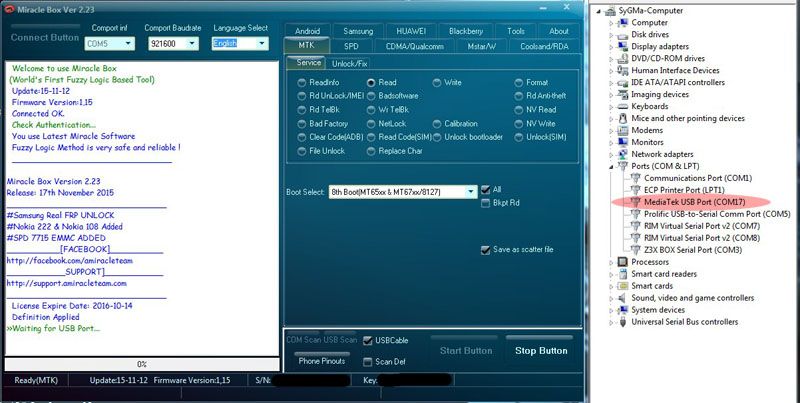Click the Ready(MTK) status bar text

[36, 380]
